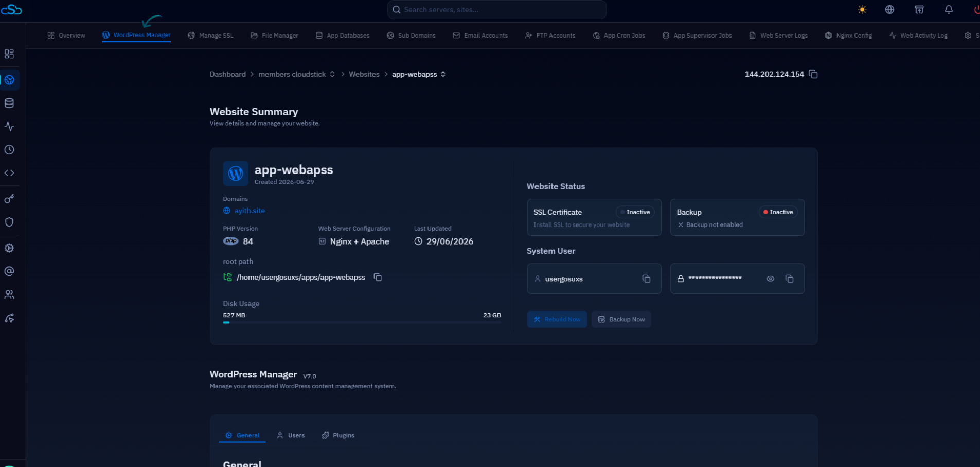Click the SSL Certificate Inactive status badge
The height and width of the screenshot is (467, 980).
635,212
